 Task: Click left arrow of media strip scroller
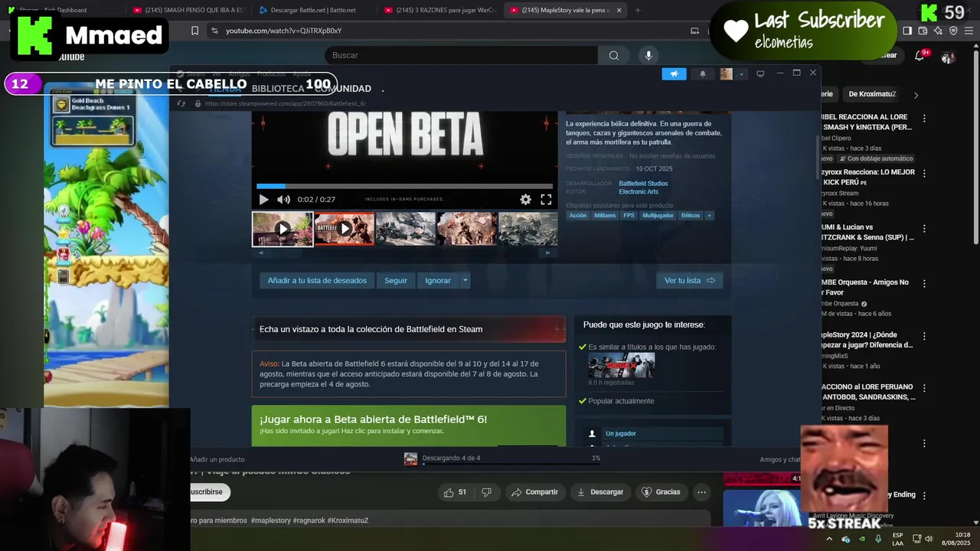click(260, 253)
